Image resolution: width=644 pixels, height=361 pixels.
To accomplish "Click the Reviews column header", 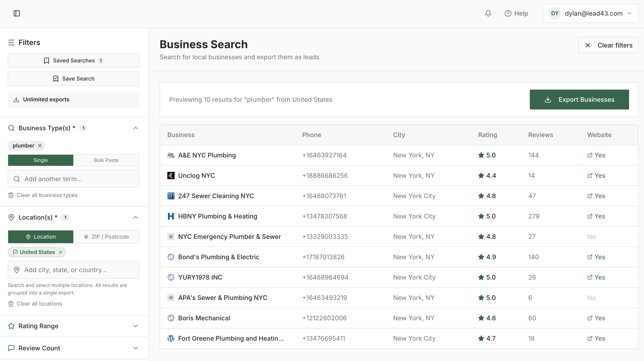I will pos(540,135).
